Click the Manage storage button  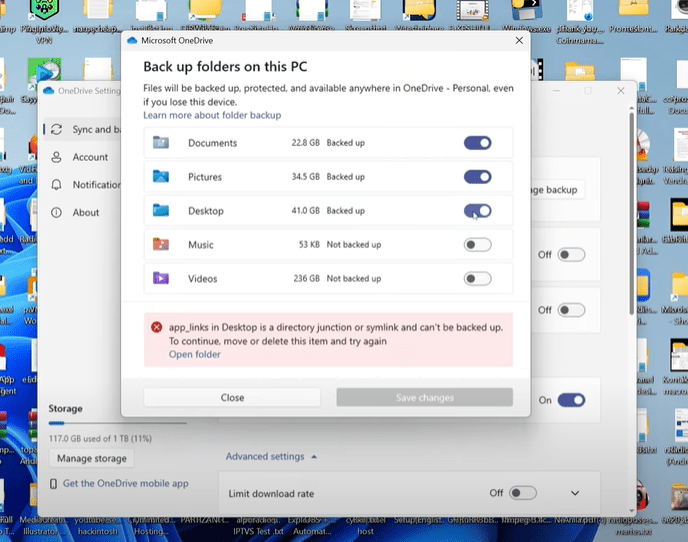(90, 458)
